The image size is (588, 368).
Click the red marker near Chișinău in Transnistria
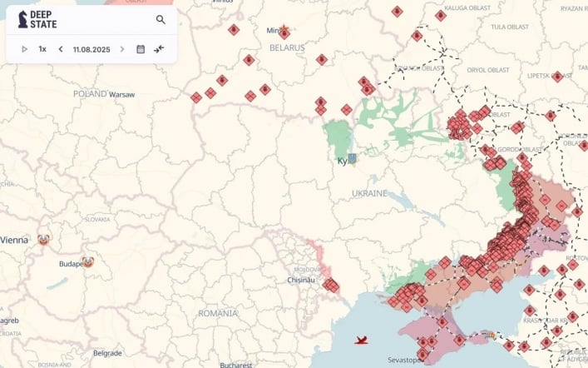331,286
